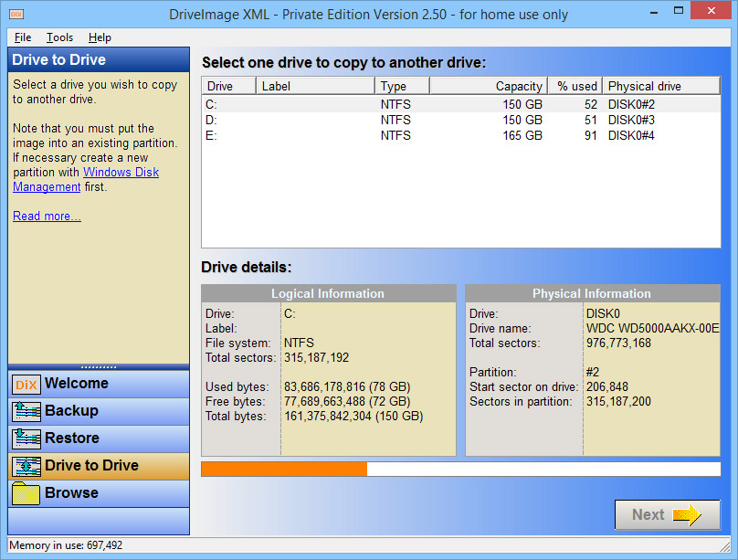Follow the Read more link

(x=46, y=216)
